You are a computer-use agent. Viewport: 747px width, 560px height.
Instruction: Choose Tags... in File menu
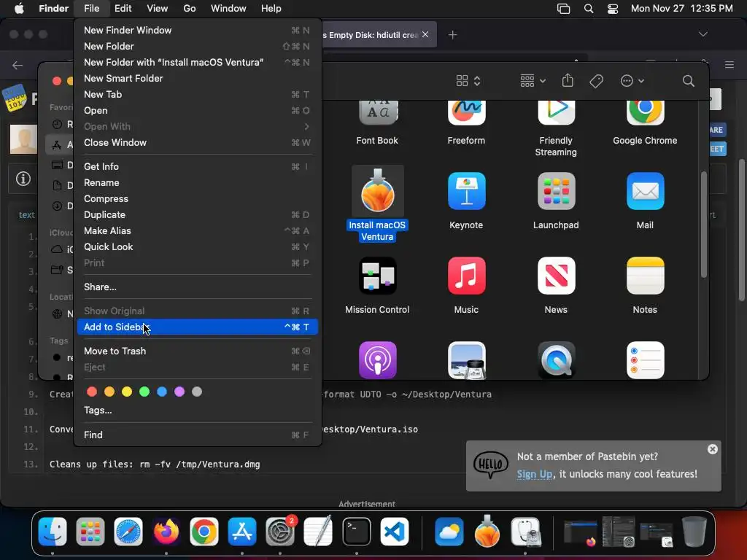pos(197,411)
